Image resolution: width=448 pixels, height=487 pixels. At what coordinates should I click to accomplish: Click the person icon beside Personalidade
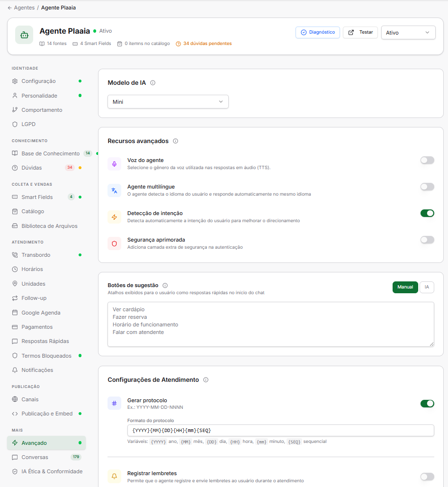click(x=15, y=96)
